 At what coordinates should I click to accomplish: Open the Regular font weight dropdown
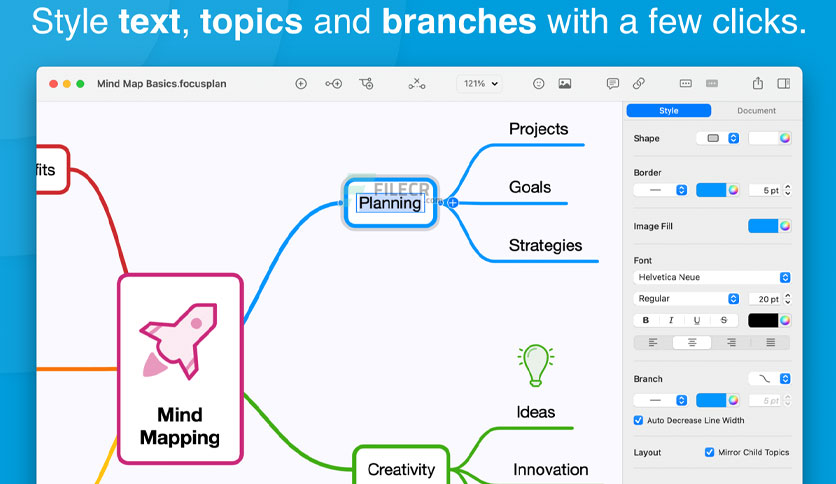point(686,299)
